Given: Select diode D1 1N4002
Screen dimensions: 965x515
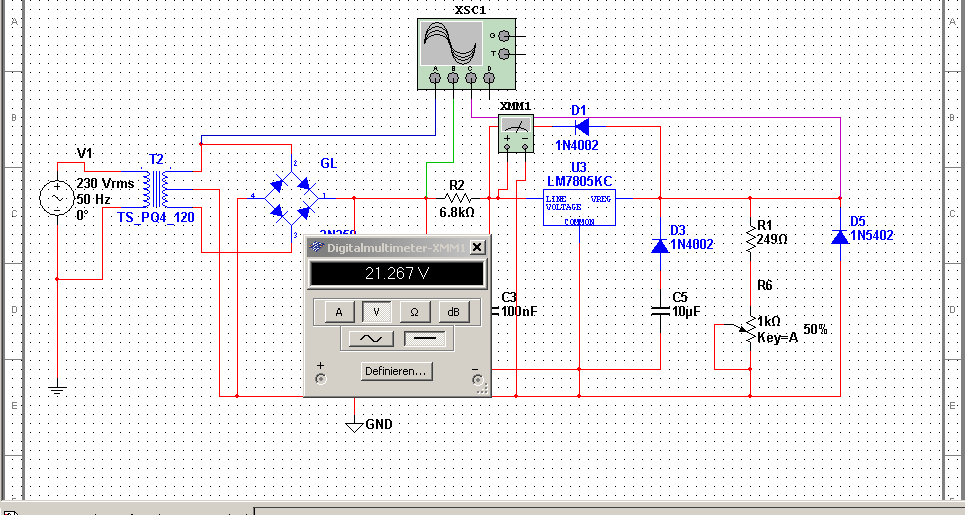Looking at the screenshot, I should pos(580,127).
